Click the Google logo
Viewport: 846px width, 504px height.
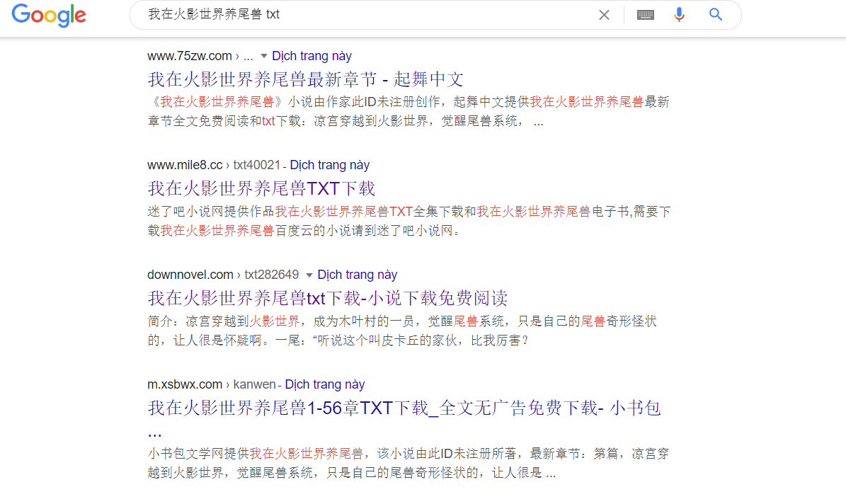pyautogui.click(x=49, y=15)
